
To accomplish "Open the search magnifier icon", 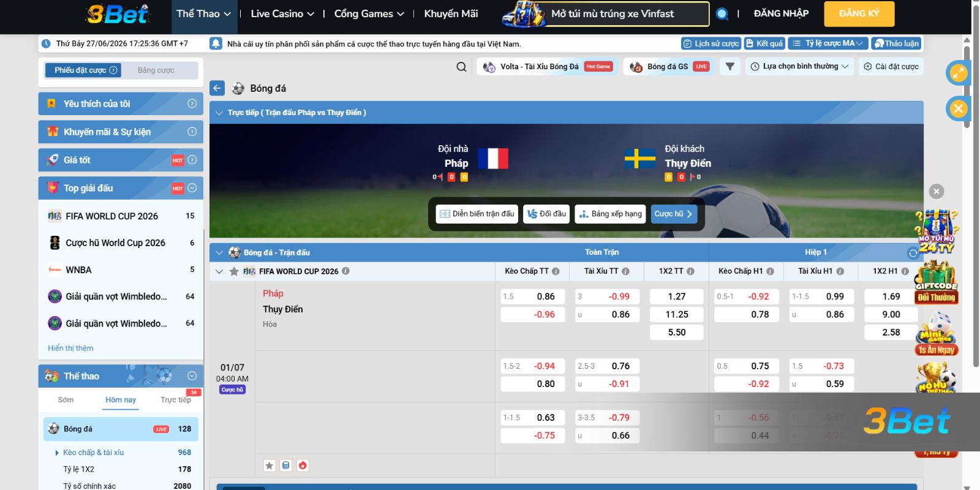I will coord(461,67).
